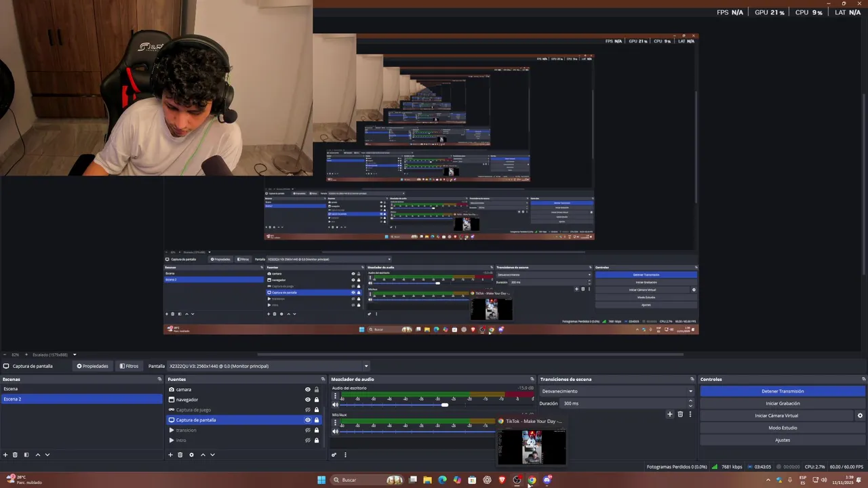Screen dimensions: 868x488
Task: Click Propiedades button
Action: pyautogui.click(x=92, y=366)
